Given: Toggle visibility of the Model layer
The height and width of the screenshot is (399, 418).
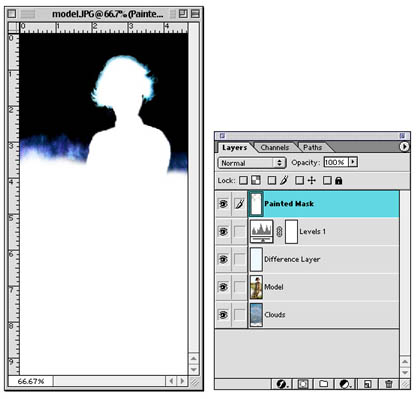Looking at the screenshot, I should point(223,287).
